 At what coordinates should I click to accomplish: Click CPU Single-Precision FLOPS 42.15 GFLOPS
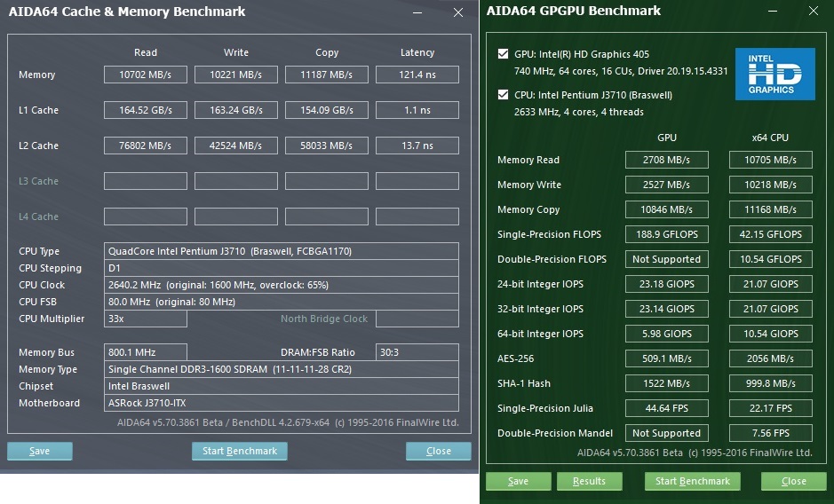click(x=771, y=234)
